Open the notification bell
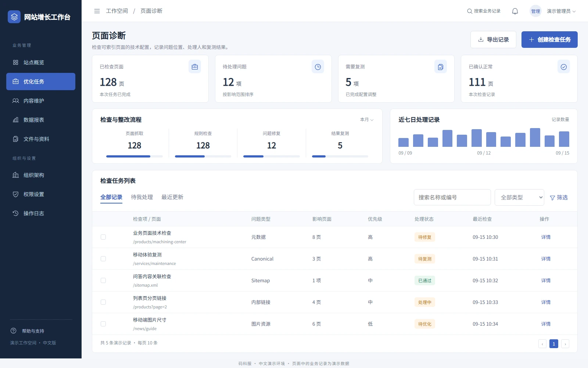The height and width of the screenshot is (368, 588). [x=515, y=11]
